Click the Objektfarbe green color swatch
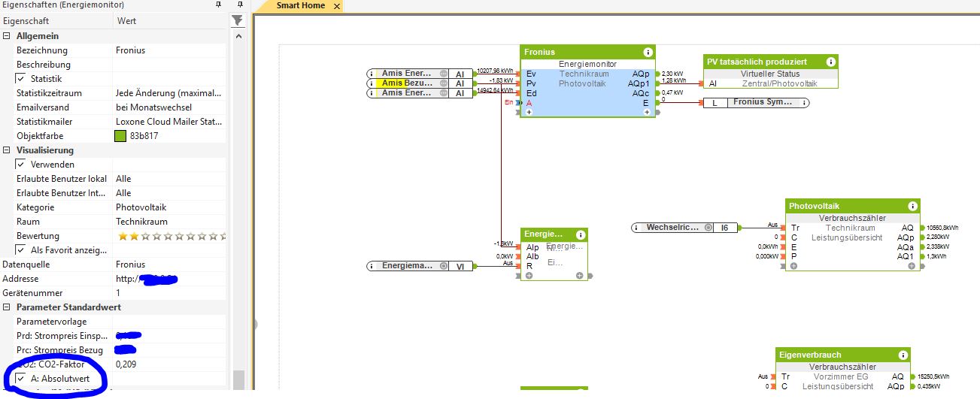This screenshot has height=399, width=980. (120, 136)
